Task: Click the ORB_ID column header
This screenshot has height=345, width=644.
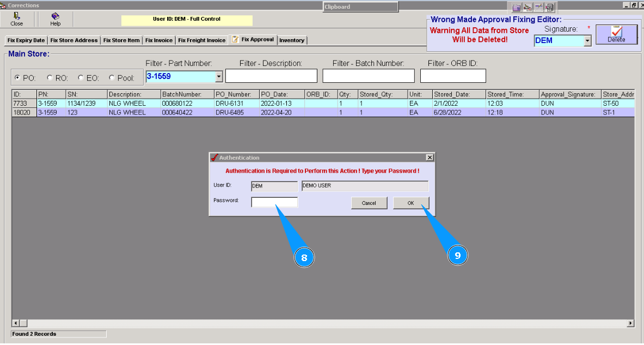Action: tap(321, 95)
